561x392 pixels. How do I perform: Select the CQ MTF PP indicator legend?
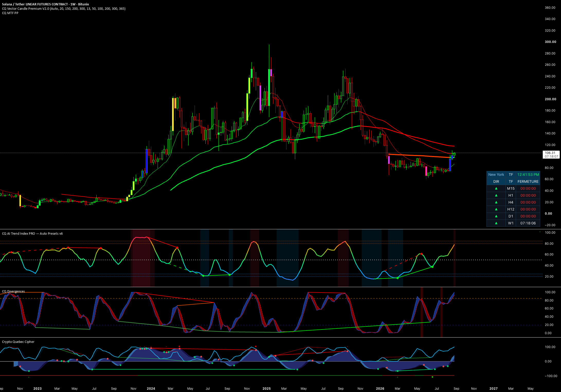[x=10, y=13]
